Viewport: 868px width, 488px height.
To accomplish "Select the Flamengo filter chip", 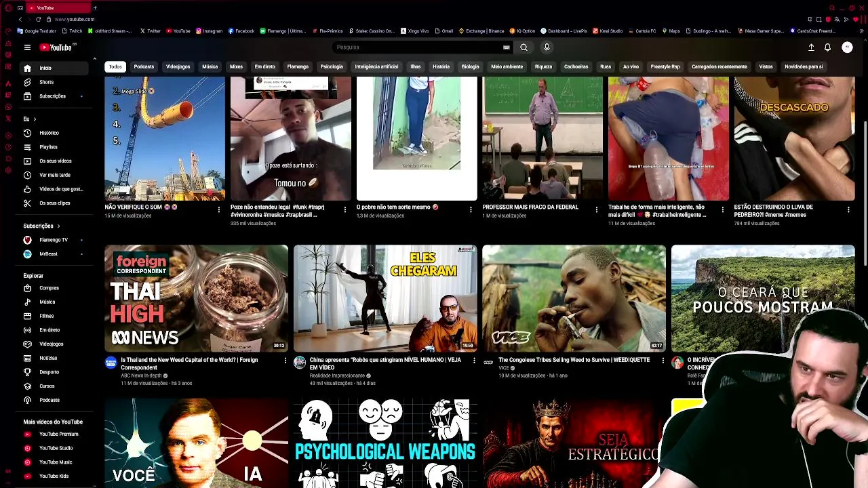I will coord(298,66).
